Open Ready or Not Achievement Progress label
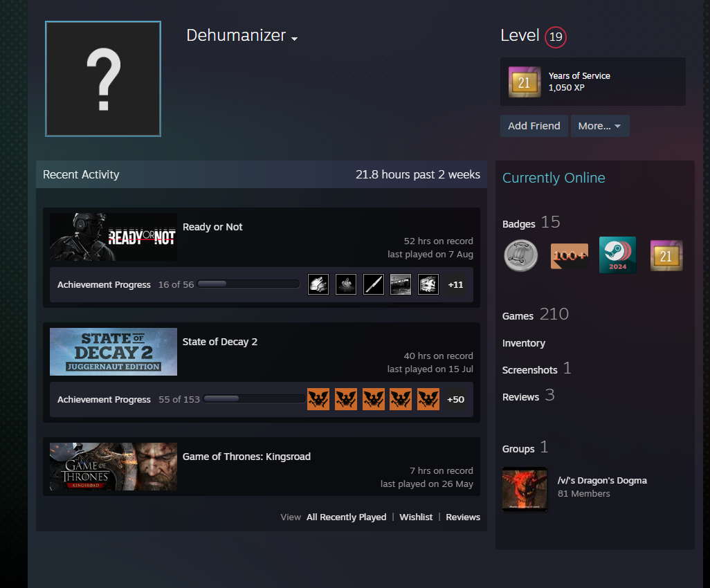The width and height of the screenshot is (710, 588). pyautogui.click(x=104, y=285)
